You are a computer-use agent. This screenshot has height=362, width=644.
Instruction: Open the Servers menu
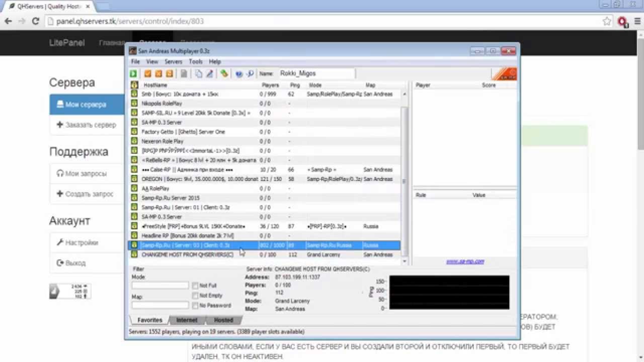click(174, 62)
